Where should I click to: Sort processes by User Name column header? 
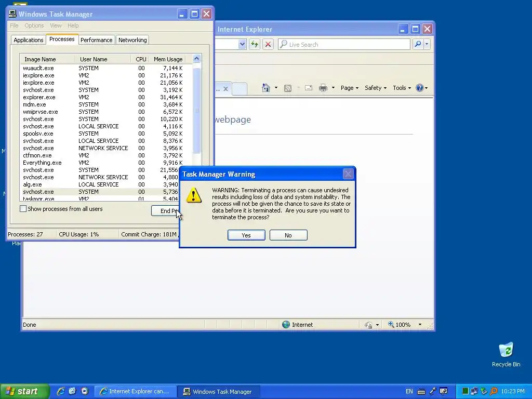(x=103, y=59)
